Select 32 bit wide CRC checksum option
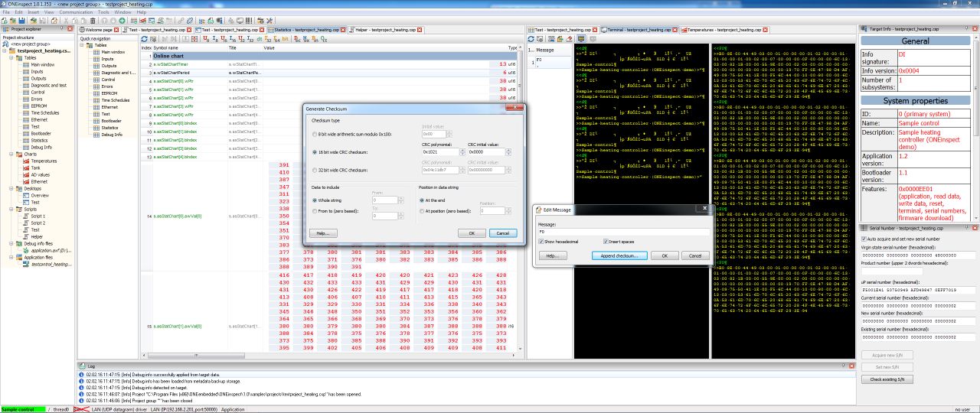980x413 pixels. point(315,170)
